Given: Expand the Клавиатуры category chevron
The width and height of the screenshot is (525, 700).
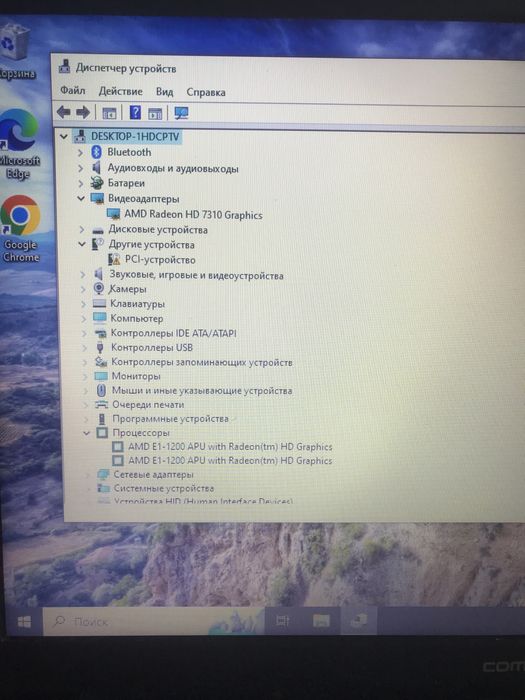Looking at the screenshot, I should pyautogui.click(x=83, y=304).
